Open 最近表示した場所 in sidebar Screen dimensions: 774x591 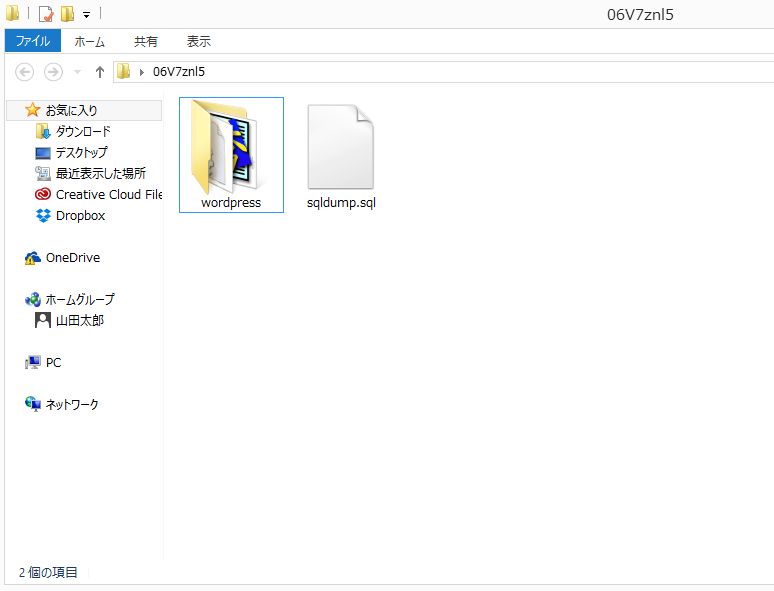(x=101, y=173)
